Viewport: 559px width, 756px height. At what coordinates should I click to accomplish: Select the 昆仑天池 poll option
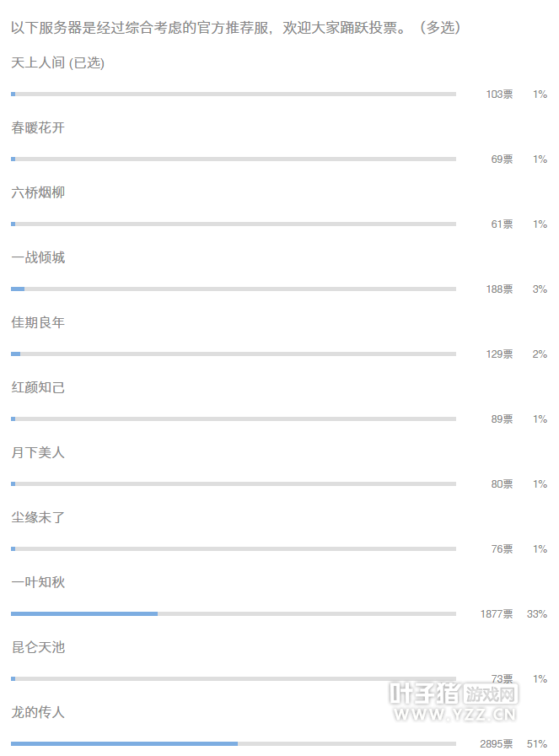pos(38,648)
